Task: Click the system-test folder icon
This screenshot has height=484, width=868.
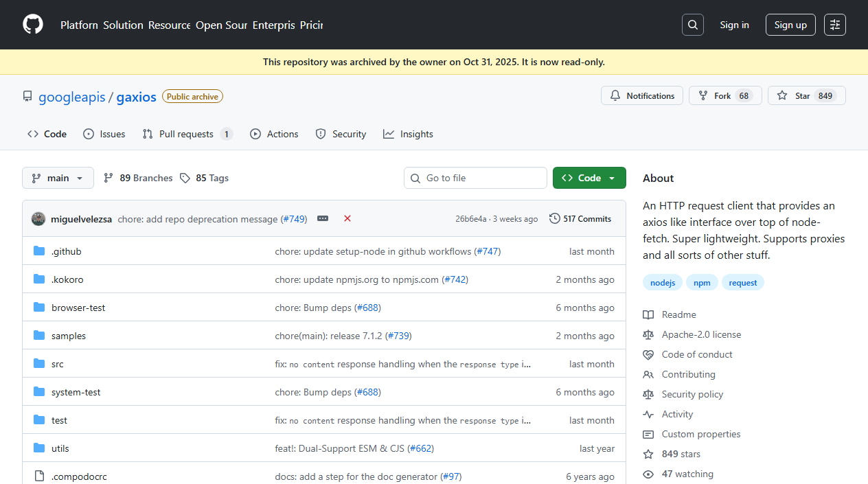Action: (x=39, y=392)
